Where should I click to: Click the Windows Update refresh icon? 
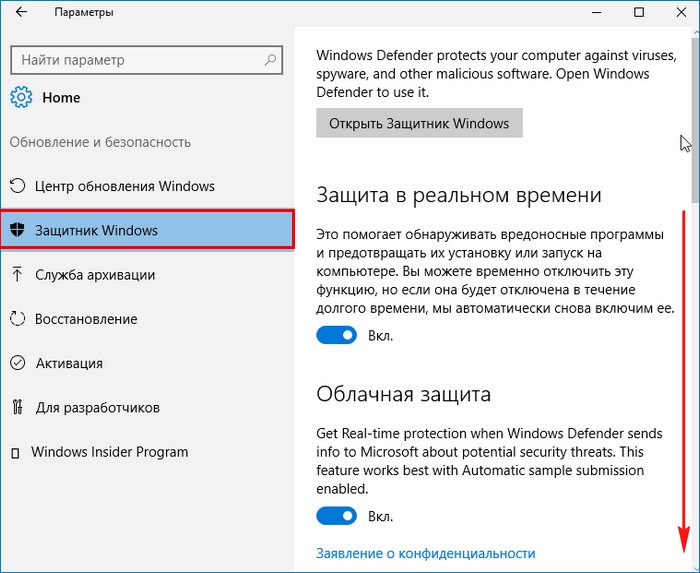point(17,186)
